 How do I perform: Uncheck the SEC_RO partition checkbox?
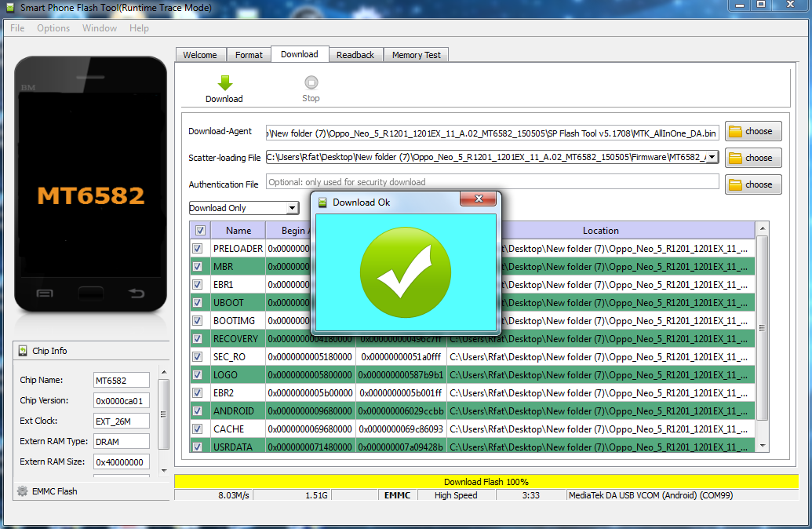pos(197,356)
